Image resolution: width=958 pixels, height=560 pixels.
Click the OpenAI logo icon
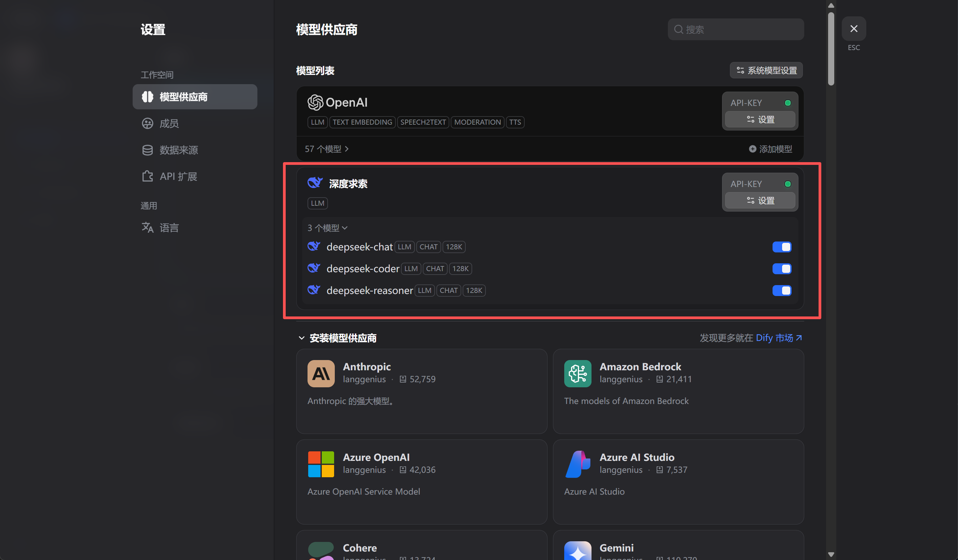(315, 102)
